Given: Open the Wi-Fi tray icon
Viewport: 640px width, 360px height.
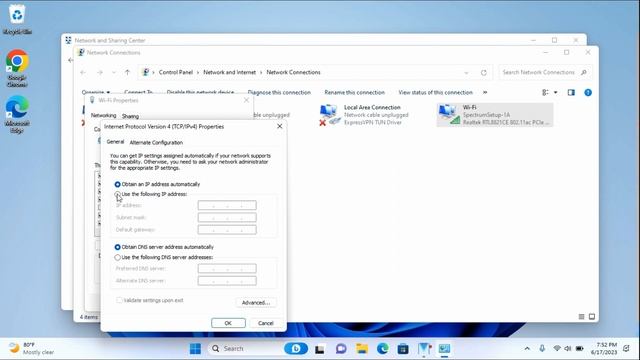Looking at the screenshot, I should tap(557, 349).
